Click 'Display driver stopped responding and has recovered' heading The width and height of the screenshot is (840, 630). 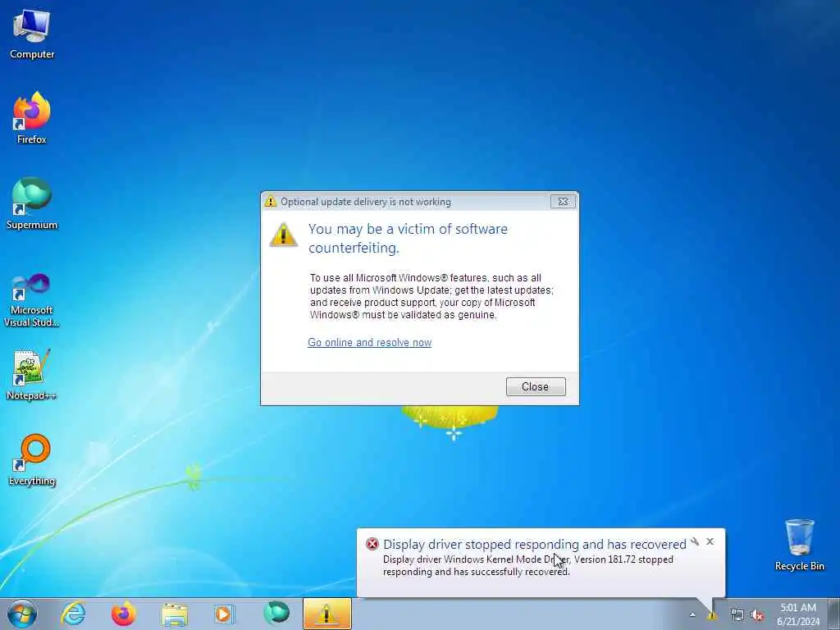[535, 545]
